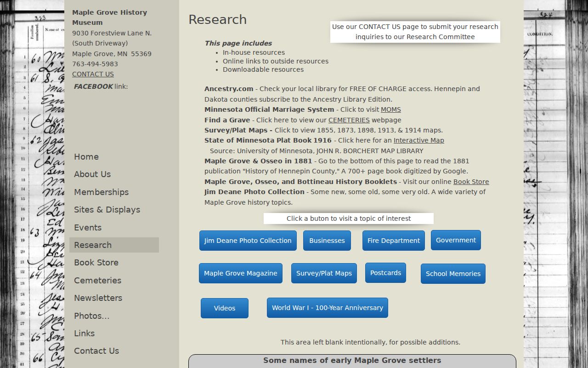Click the Maple Grove History Museum title

110,17
